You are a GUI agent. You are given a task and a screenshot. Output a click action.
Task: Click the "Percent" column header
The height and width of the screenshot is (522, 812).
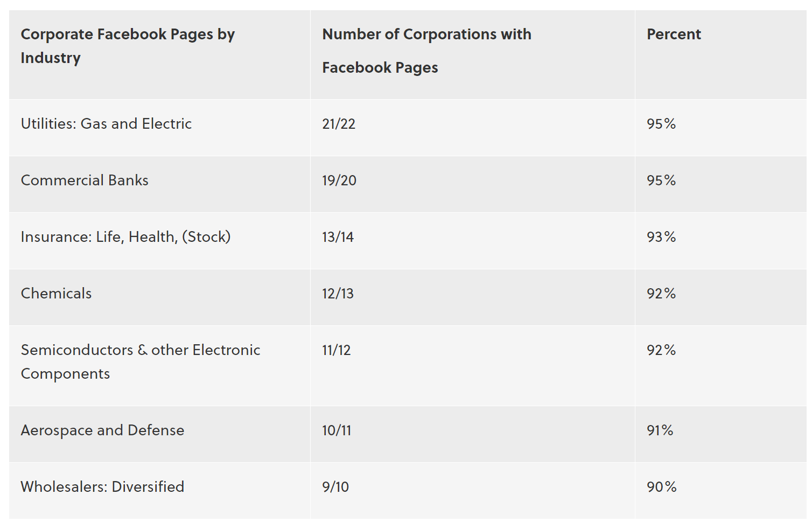click(674, 34)
